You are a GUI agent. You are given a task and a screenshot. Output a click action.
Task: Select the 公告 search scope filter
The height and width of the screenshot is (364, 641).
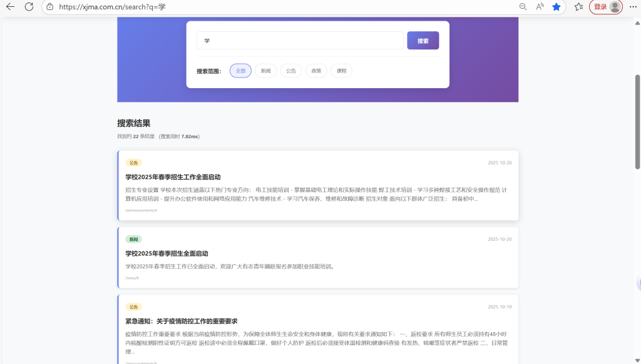[291, 71]
